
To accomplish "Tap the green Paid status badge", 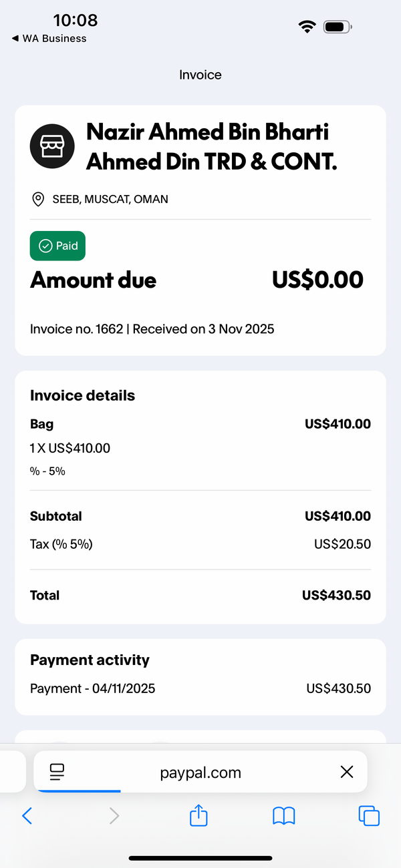I will tap(57, 246).
